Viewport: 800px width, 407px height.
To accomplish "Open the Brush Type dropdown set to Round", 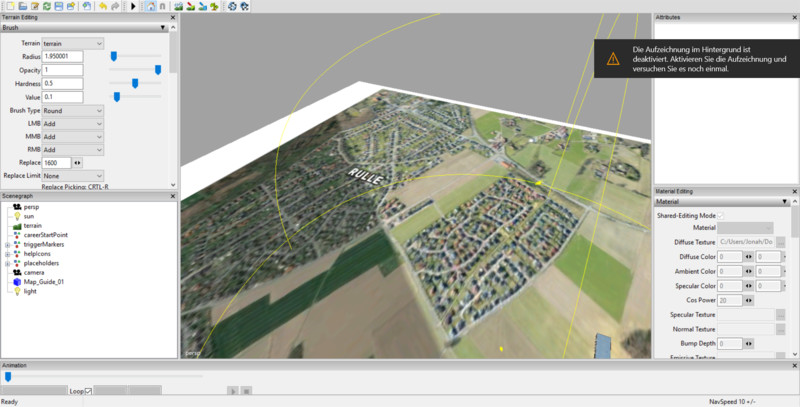I will click(73, 111).
